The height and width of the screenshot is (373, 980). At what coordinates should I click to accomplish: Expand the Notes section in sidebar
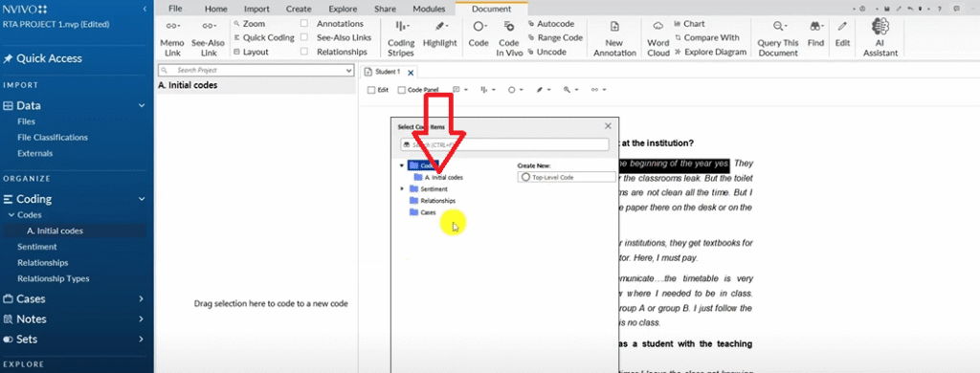point(142,318)
